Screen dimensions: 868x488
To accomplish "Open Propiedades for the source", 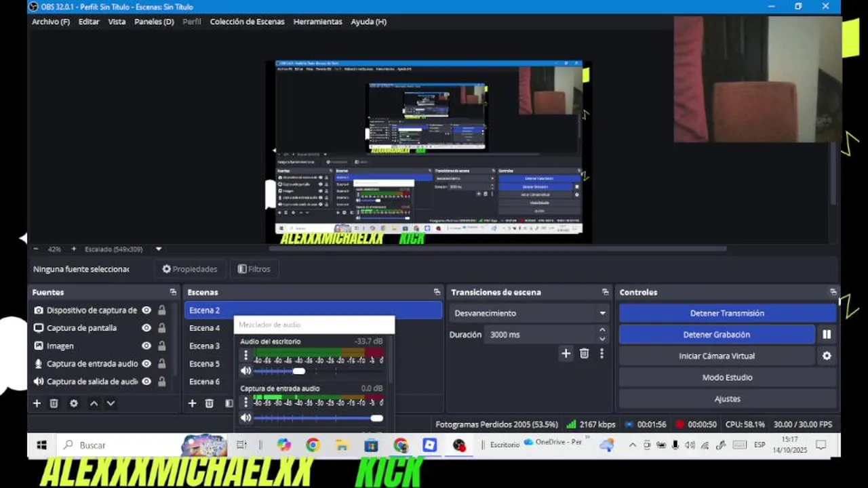I will [190, 269].
